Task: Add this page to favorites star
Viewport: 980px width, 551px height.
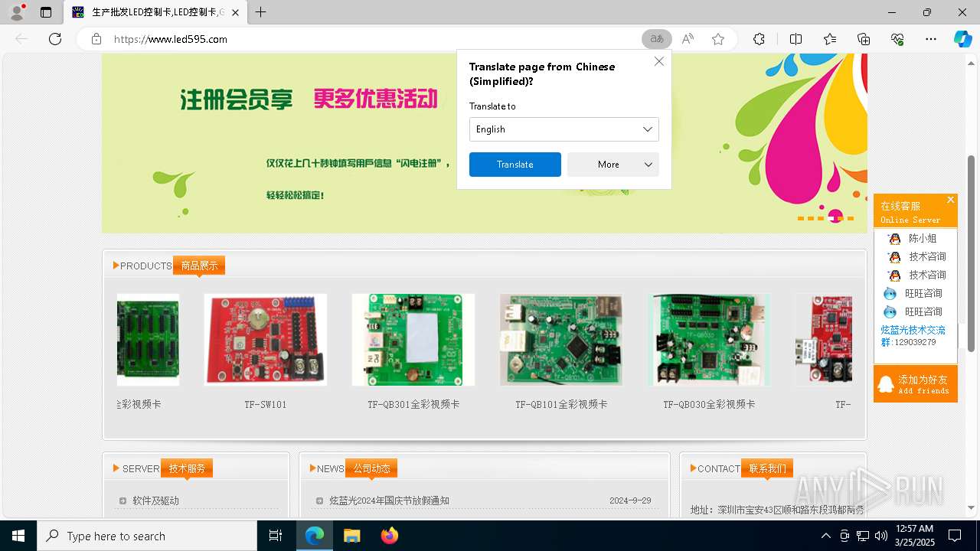Action: pyautogui.click(x=718, y=39)
